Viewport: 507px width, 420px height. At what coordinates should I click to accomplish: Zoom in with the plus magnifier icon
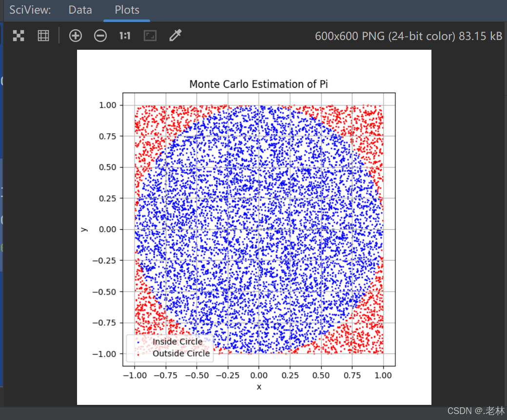click(76, 36)
